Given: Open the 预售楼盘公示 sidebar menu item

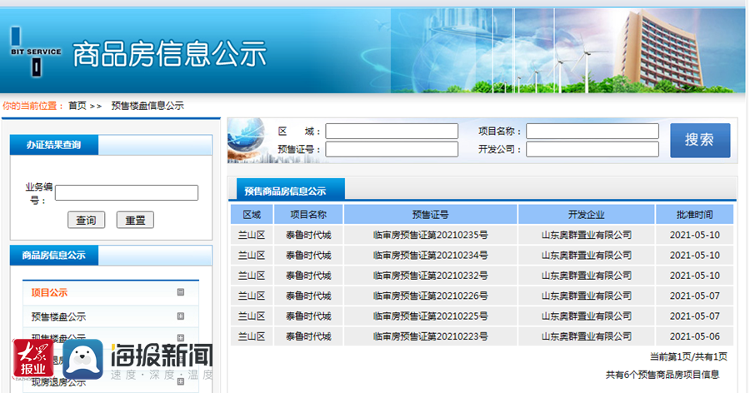Looking at the screenshot, I should (58, 317).
